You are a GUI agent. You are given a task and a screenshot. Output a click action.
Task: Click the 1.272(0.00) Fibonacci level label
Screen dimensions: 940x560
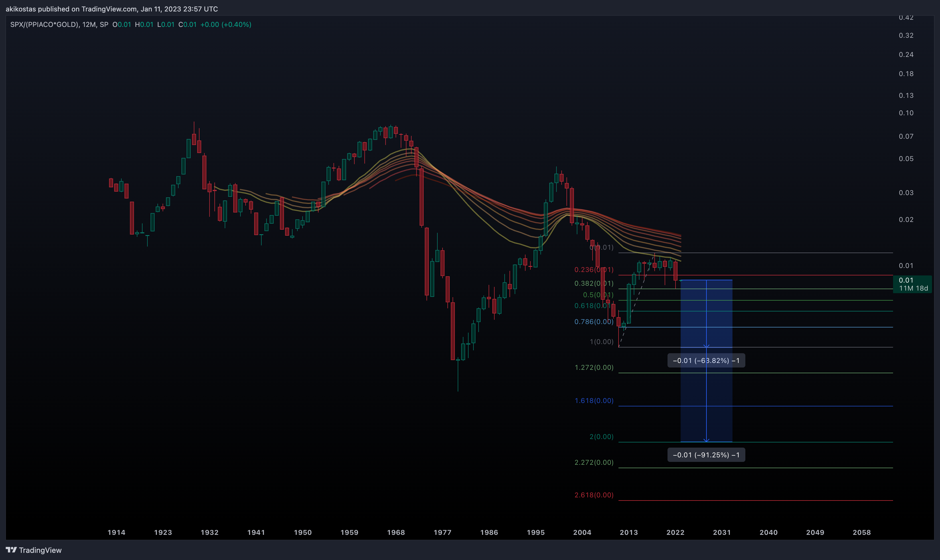coord(594,367)
